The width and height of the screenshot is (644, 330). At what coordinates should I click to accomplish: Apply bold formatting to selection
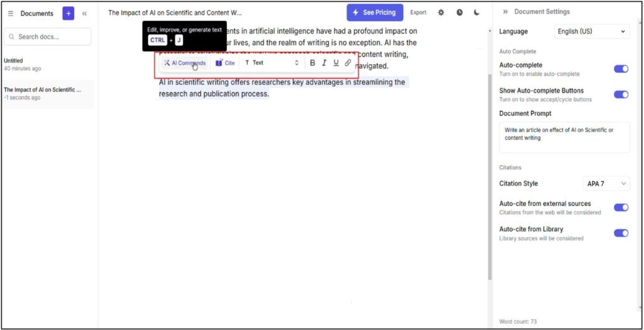point(313,63)
